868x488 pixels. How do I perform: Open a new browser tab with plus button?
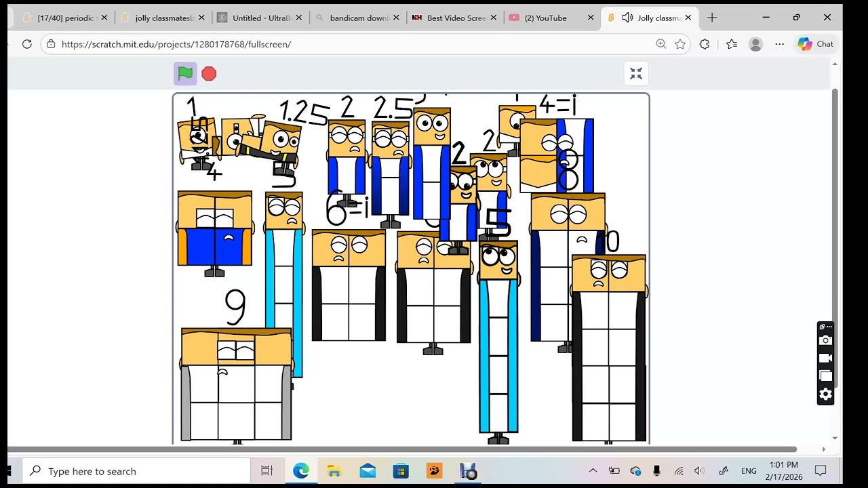(712, 18)
